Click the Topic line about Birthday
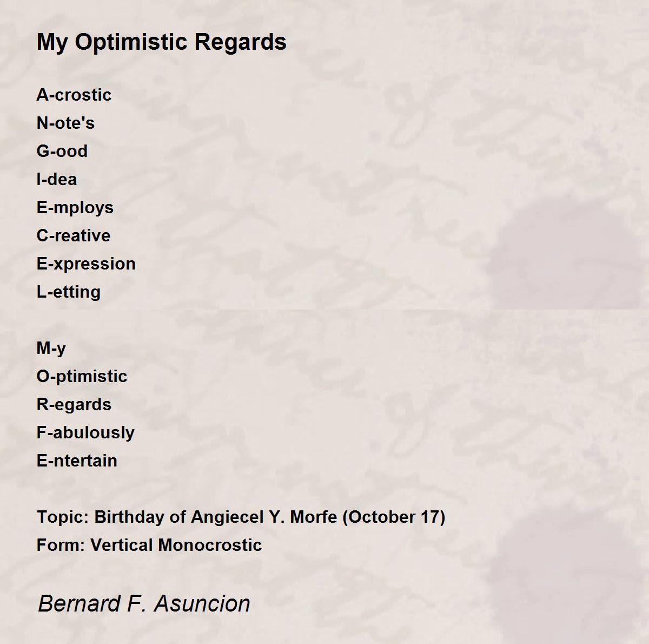This screenshot has width=649, height=644. (241, 517)
